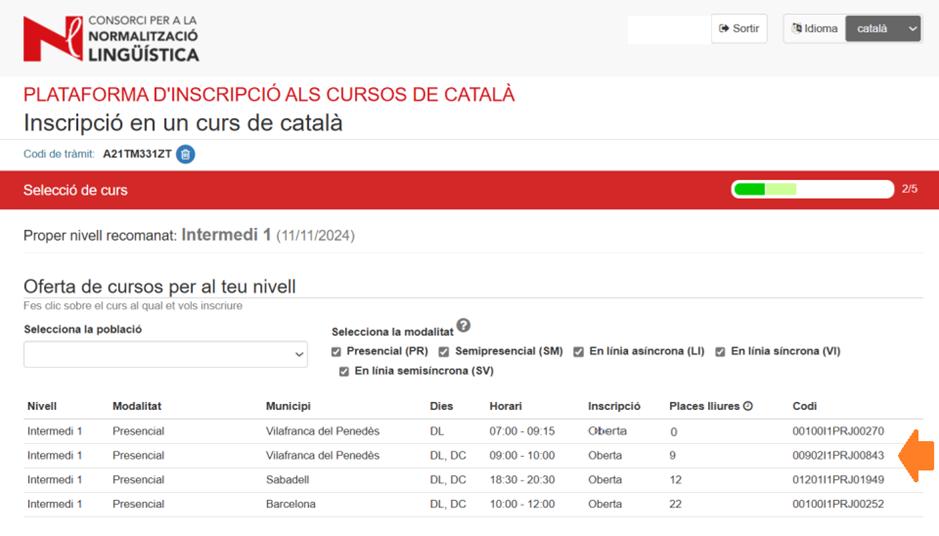Toggle En línia semisíncrona (SV) checkbox
The image size is (939, 536).
click(345, 372)
